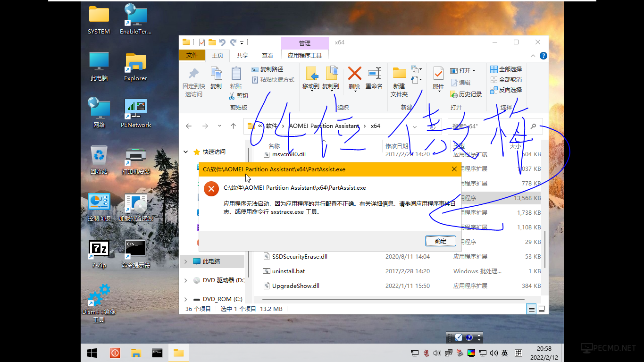
Task: Select 此电脑 in the navigation tree
Action: 212,261
